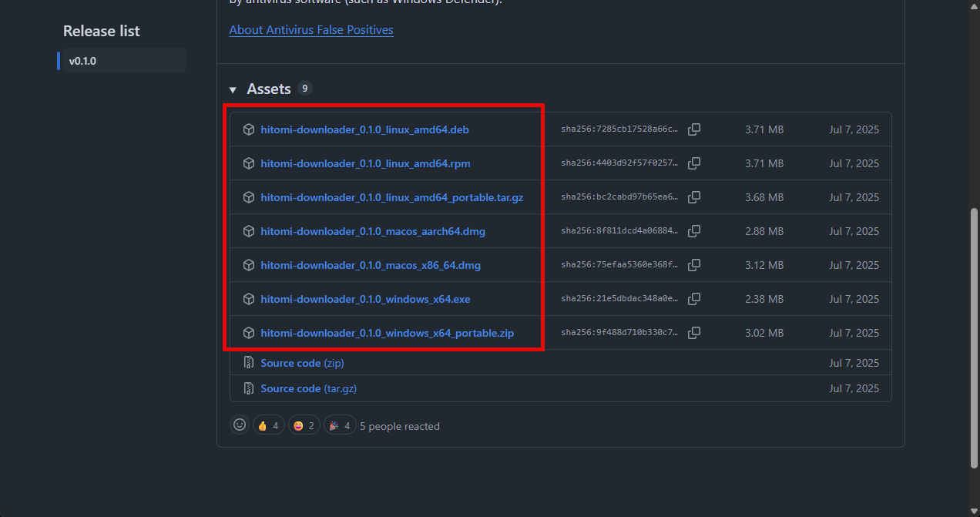The width and height of the screenshot is (980, 517).
Task: Toggle the thumbs up reaction
Action: (268, 425)
